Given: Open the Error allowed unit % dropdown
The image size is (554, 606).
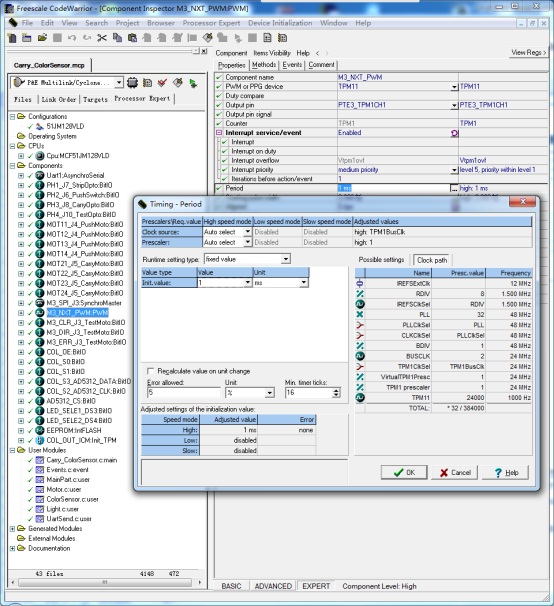Looking at the screenshot, I should point(269,393).
